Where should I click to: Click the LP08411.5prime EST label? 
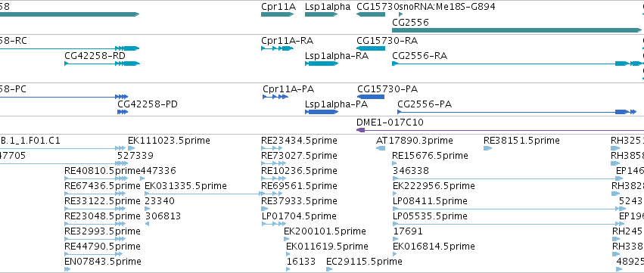pyautogui.click(x=430, y=200)
